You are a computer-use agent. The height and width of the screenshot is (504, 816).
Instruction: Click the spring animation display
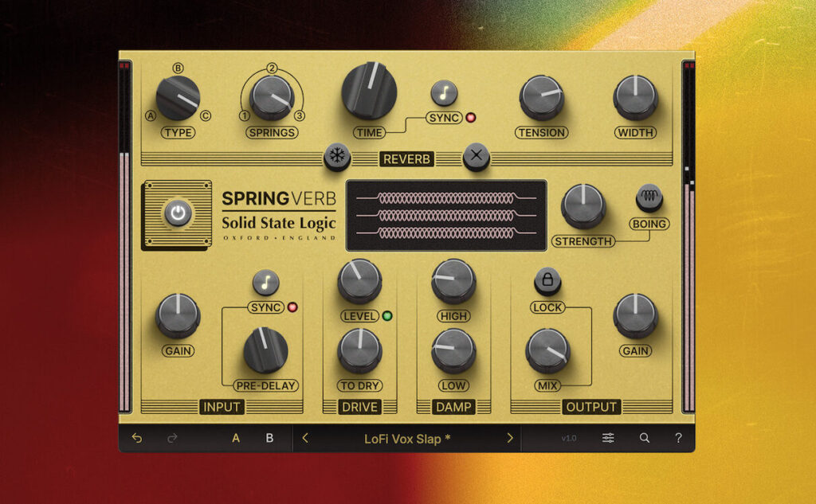point(448,213)
